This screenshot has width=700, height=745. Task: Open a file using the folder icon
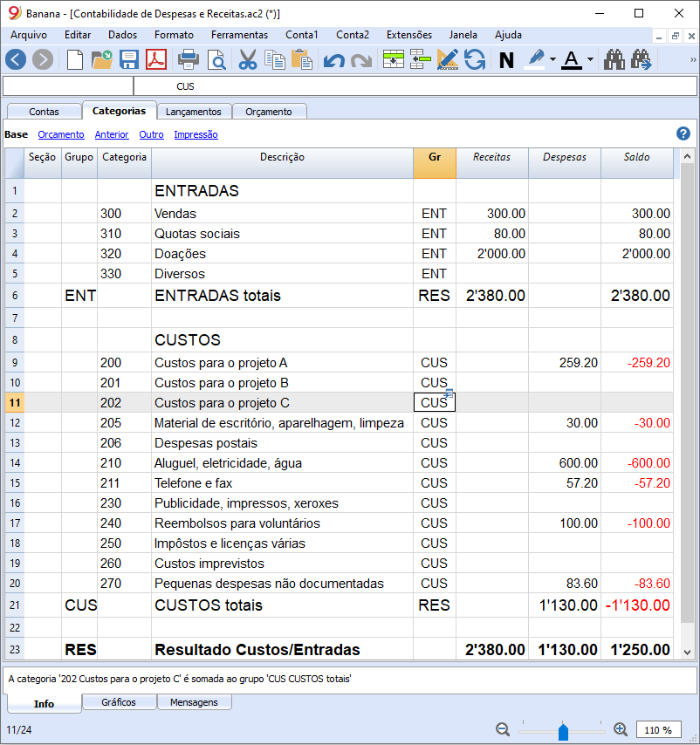102,60
